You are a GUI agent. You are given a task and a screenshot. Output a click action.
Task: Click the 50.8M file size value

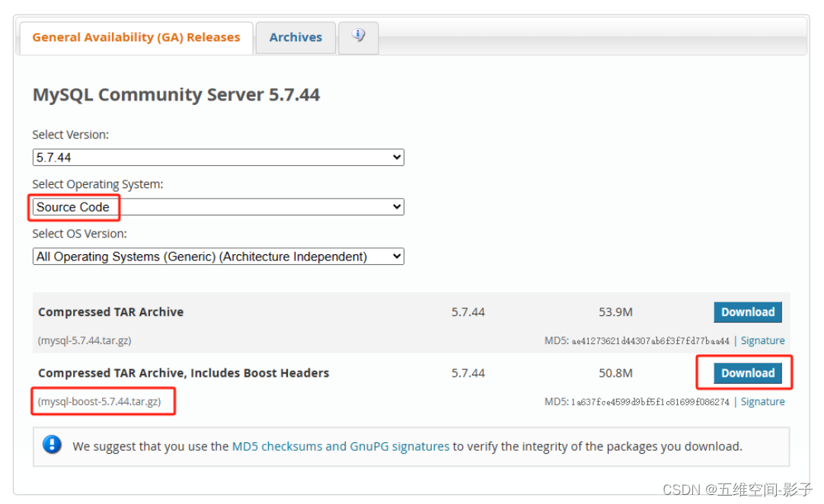coord(615,373)
